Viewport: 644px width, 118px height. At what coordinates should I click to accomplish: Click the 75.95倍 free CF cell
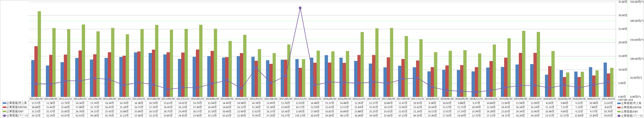[x=256, y=116]
